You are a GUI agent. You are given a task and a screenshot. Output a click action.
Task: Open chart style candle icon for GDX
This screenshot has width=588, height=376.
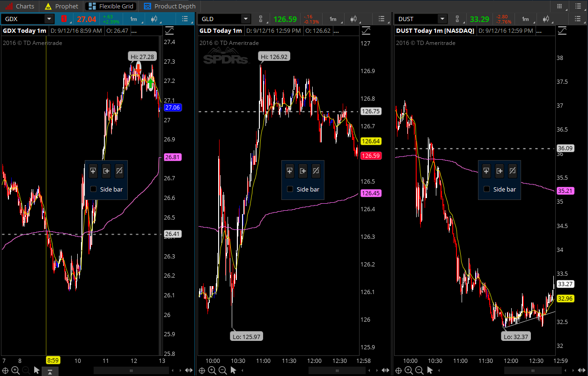click(155, 19)
